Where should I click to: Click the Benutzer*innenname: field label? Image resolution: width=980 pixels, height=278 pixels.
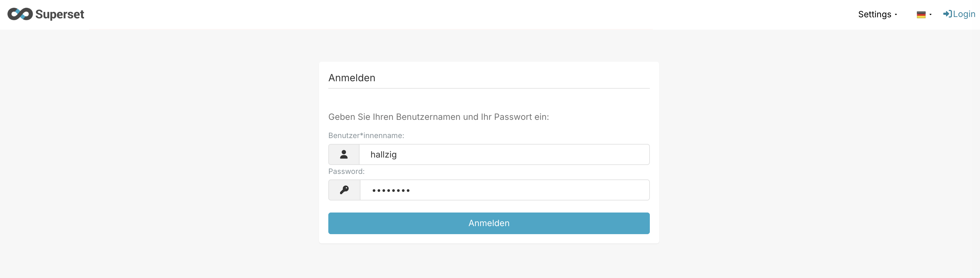[x=366, y=135]
